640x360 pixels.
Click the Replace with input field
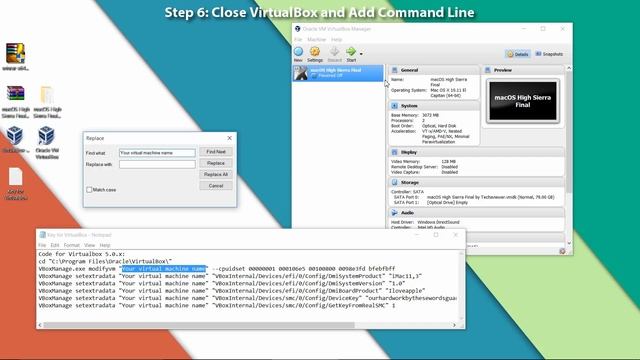point(157,164)
